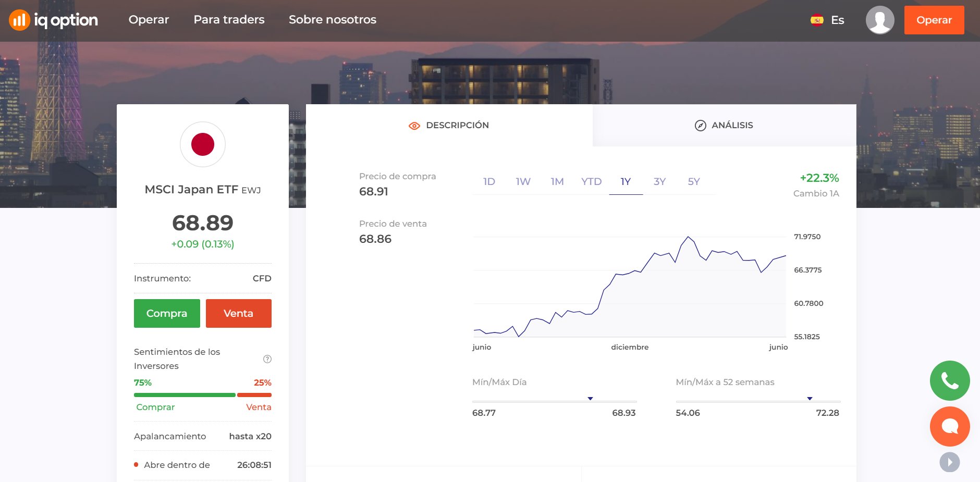Click the +22.3% yearly change value
The height and width of the screenshot is (482, 980).
point(819,178)
